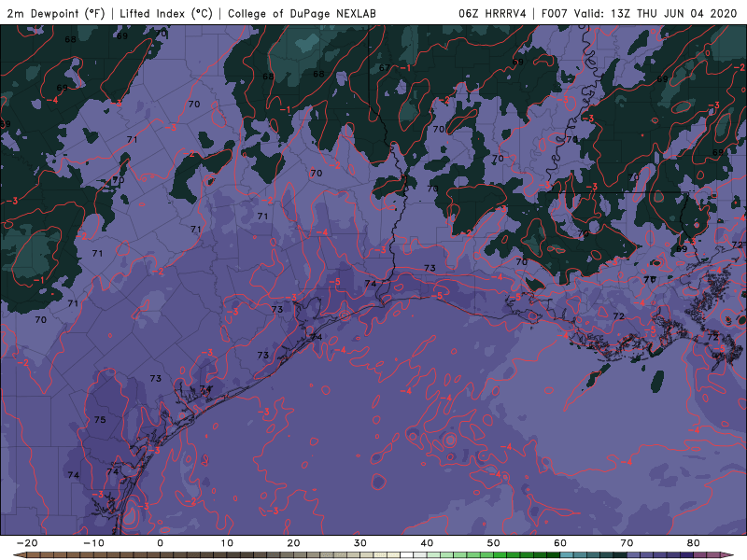Image resolution: width=747 pixels, height=560 pixels.
Task: Click the 67 dewpoint value on the map
Action: click(385, 67)
